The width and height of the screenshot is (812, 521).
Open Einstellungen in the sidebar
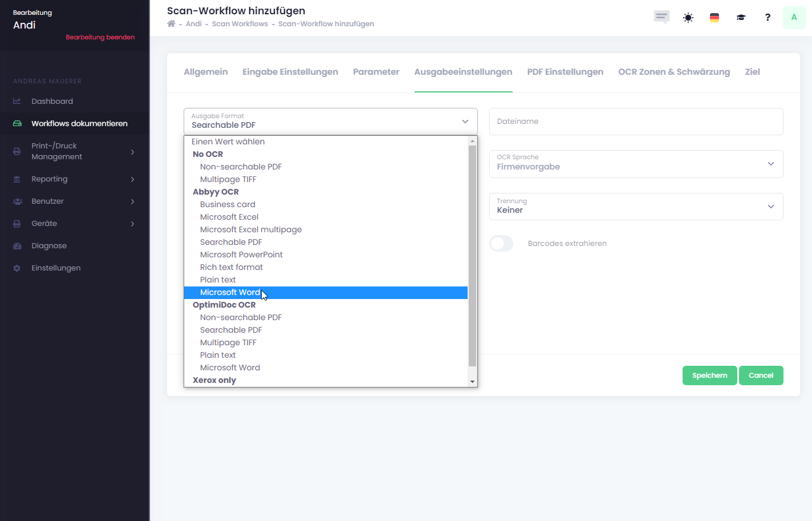point(56,268)
